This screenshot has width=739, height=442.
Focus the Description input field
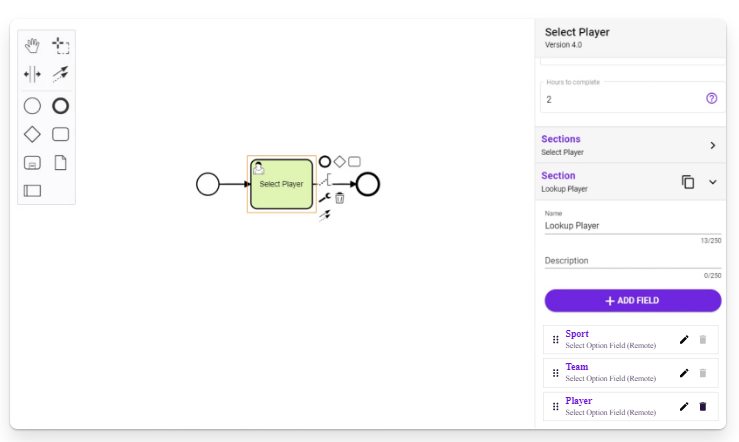[632, 261]
